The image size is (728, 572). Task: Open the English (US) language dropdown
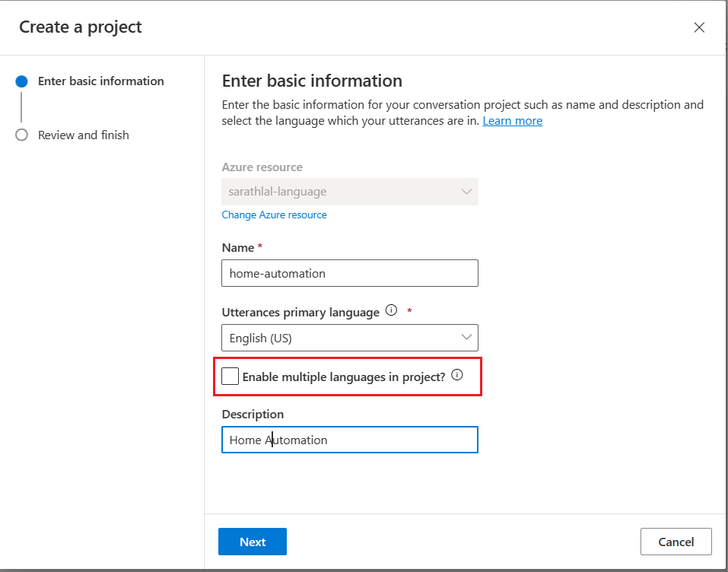349,337
